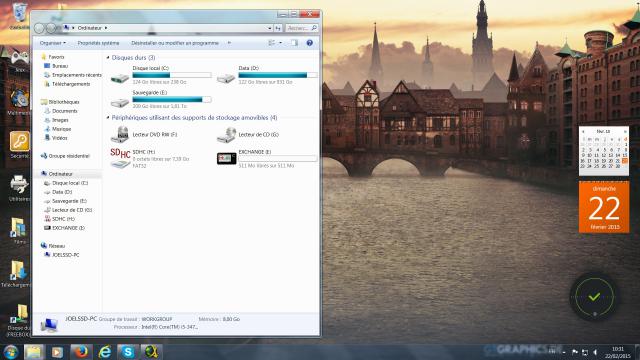
Task: Open the address bar history dropdown
Action: 269,28
